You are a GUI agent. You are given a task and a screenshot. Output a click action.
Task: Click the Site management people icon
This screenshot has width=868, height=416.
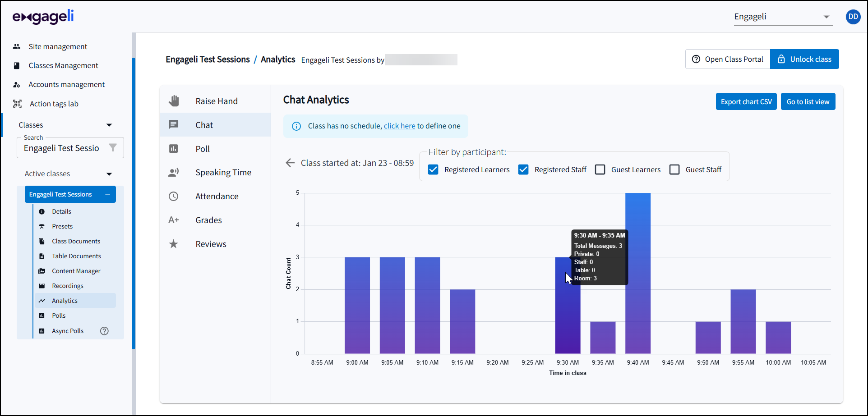pyautogui.click(x=17, y=46)
